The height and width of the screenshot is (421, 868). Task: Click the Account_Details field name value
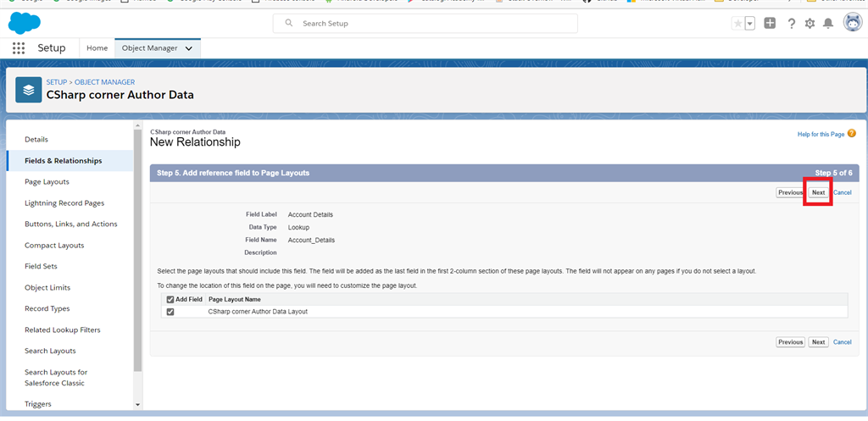click(x=311, y=240)
